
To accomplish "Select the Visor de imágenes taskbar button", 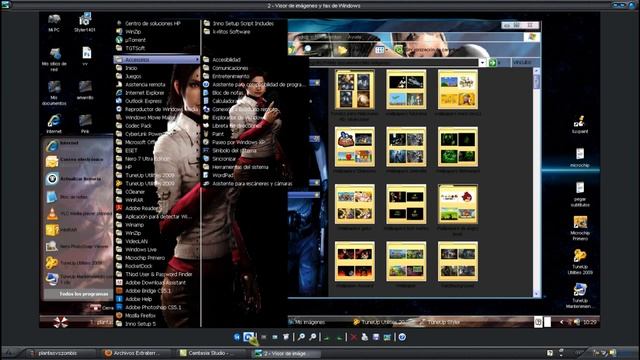I will 286,353.
